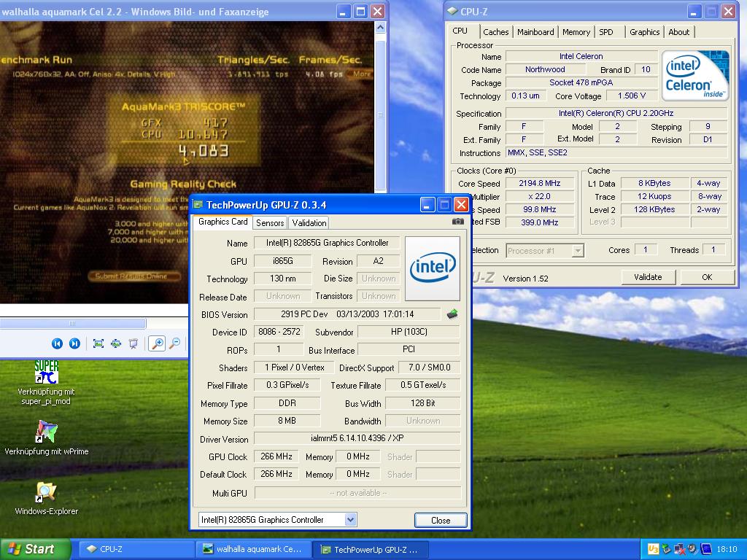Viewport: 747px width, 560px height.
Task: Open Windows-Explorer desktop shortcut
Action: (x=46, y=499)
